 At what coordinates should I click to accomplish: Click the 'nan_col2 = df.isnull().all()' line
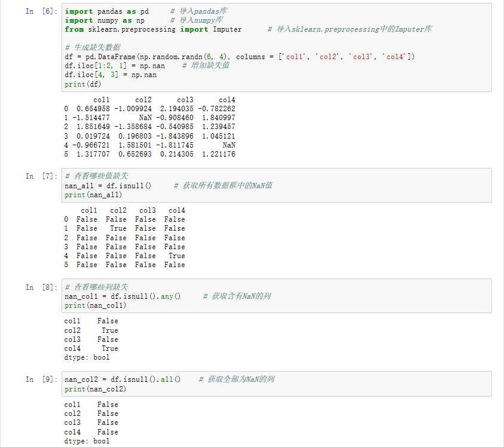(x=122, y=379)
